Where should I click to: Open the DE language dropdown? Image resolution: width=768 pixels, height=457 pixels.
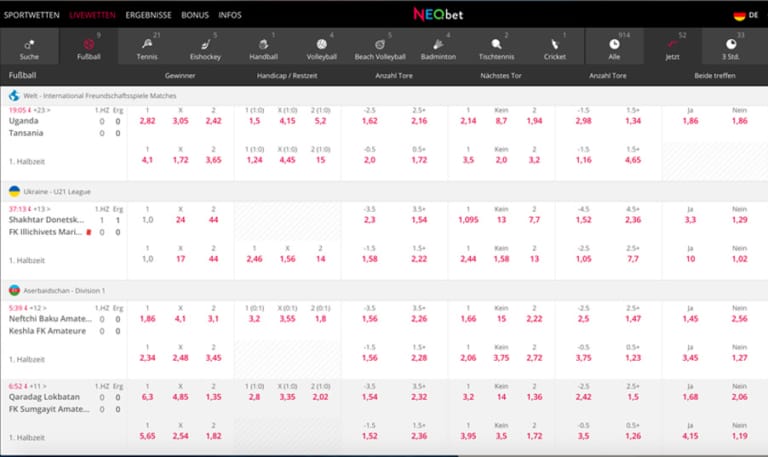(745, 16)
